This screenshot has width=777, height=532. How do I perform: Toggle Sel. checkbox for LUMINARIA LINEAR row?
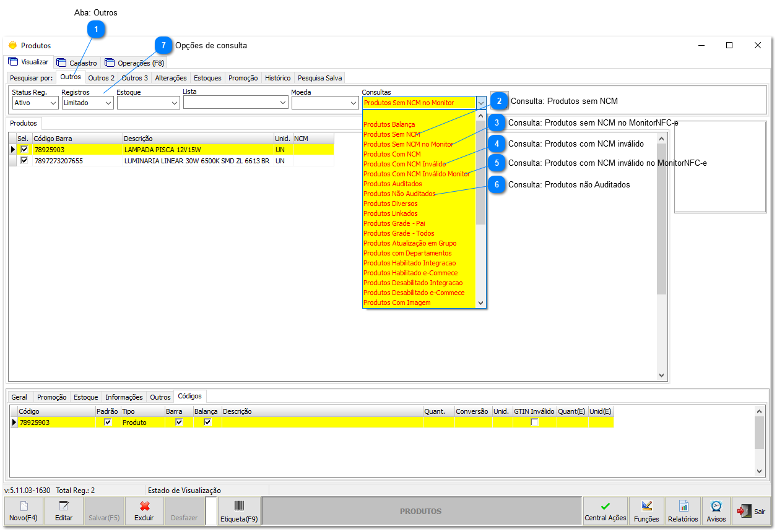(x=24, y=161)
